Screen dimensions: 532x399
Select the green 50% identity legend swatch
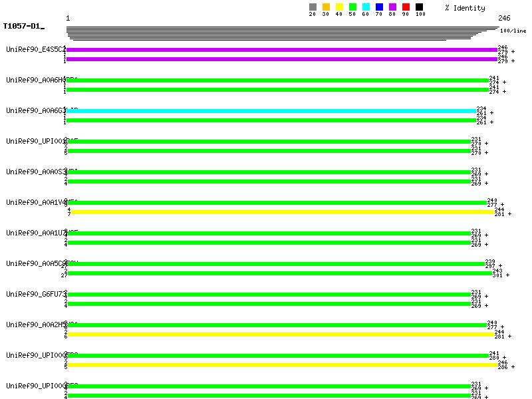pos(352,7)
